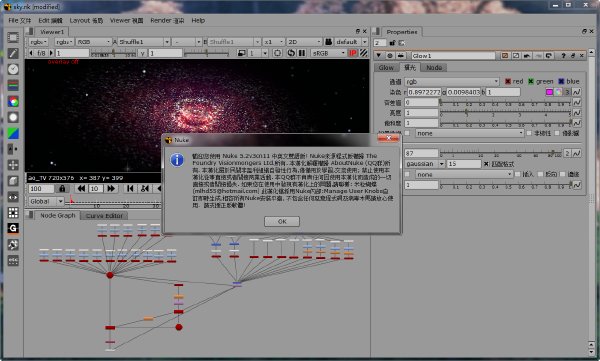
Task: Open the 3D nodes cube icon
Action: (x=13, y=181)
